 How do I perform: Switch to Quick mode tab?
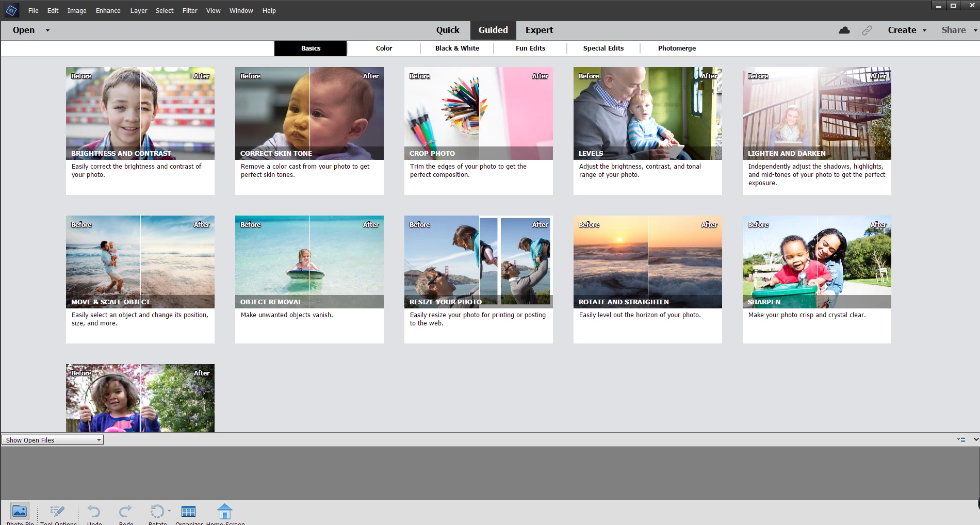pyautogui.click(x=448, y=30)
